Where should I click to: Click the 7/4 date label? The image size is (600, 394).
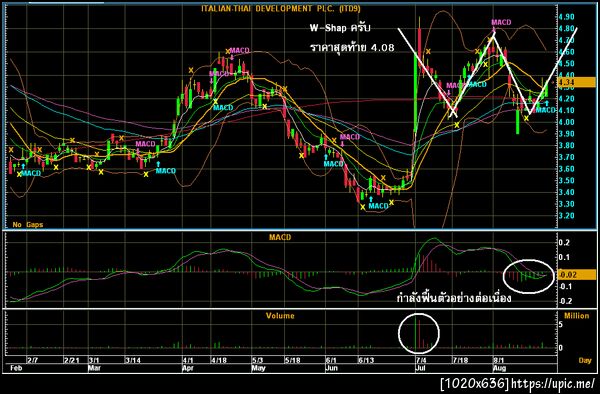421,360
